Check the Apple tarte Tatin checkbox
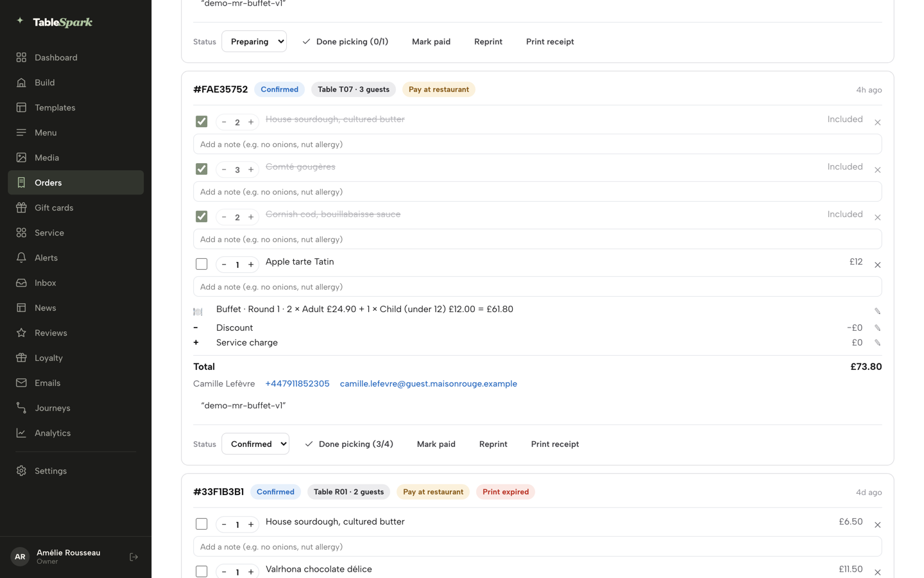The width and height of the screenshot is (924, 578). point(201,264)
